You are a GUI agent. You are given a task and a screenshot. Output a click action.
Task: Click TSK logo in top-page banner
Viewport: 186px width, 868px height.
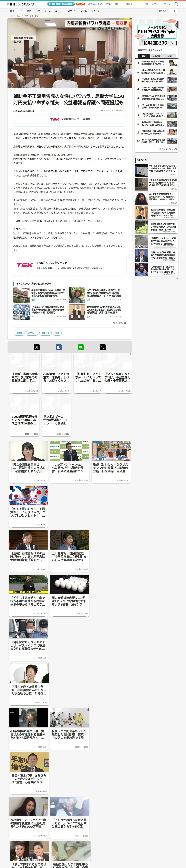coord(55,119)
